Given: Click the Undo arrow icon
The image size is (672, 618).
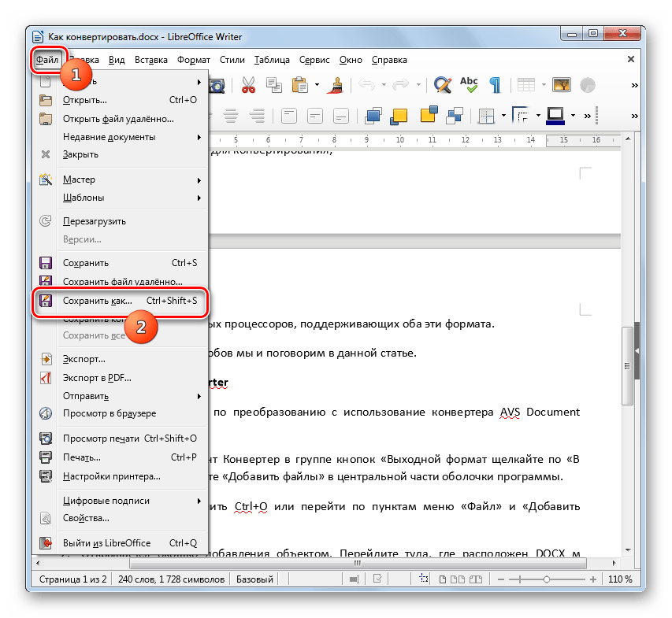Looking at the screenshot, I should (366, 85).
